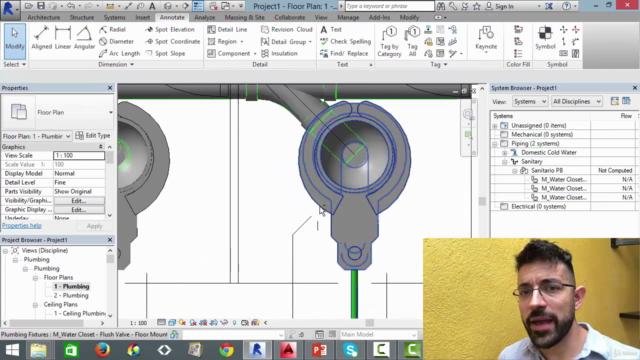Click the Edit Type button
640x360 pixels.
pos(93,136)
